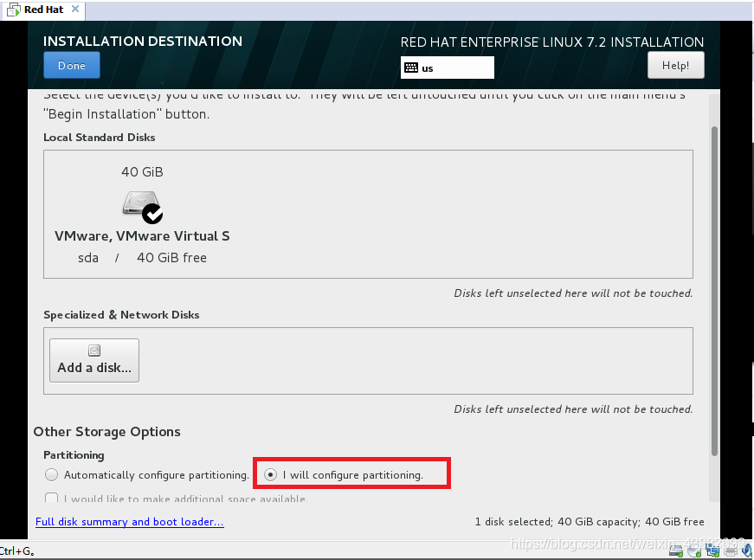Click the "40 GiB free" text on sda

click(x=171, y=258)
